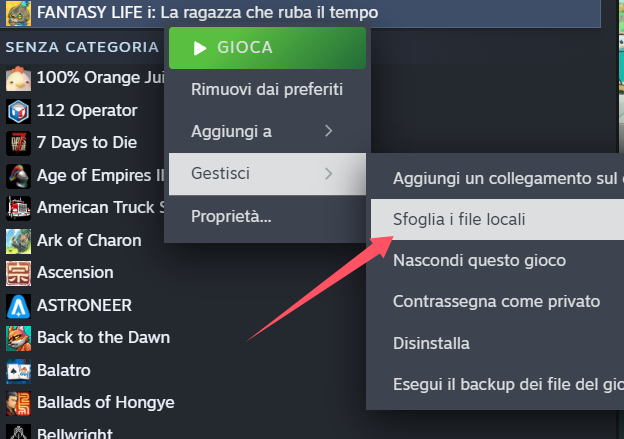
Task: Choose Contrassegna come privato option
Action: [x=497, y=302]
